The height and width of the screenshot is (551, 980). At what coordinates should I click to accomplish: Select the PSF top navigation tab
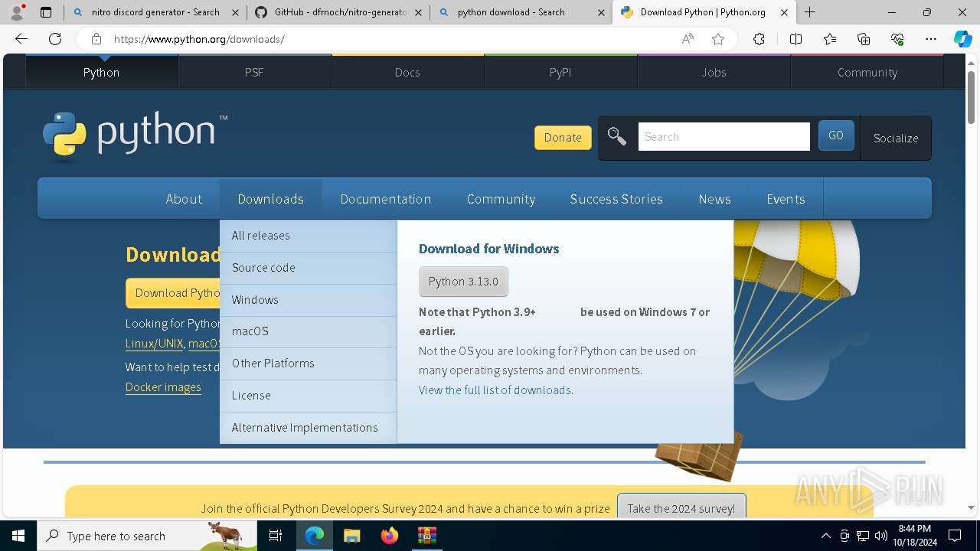(x=254, y=72)
